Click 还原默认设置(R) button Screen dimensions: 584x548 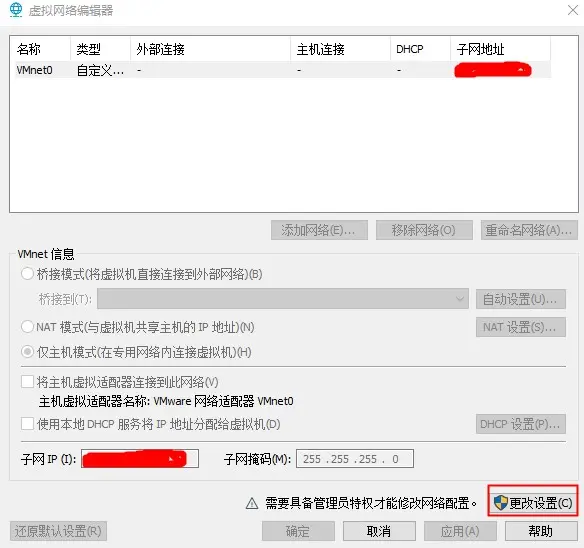click(58, 531)
